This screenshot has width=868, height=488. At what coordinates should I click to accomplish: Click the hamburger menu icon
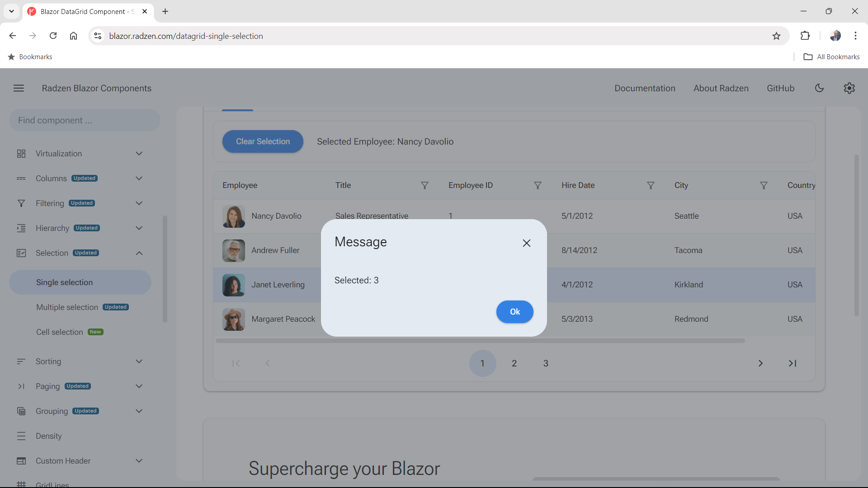pyautogui.click(x=19, y=88)
